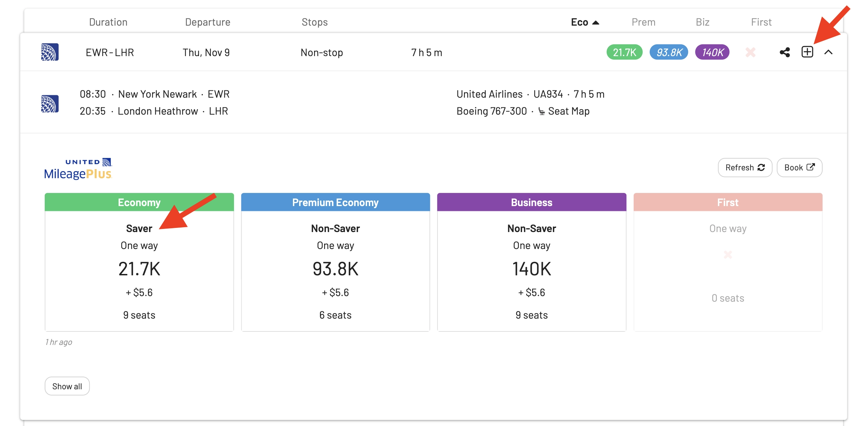The image size is (868, 426).
Task: Click the X icon to dismiss this flight
Action: [x=749, y=52]
